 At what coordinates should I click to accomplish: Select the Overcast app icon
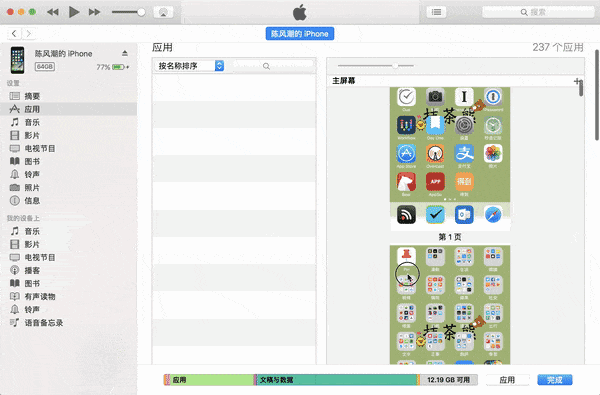click(435, 153)
